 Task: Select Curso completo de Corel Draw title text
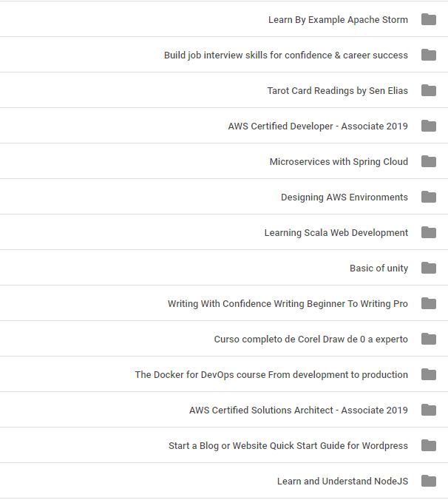pos(310,339)
